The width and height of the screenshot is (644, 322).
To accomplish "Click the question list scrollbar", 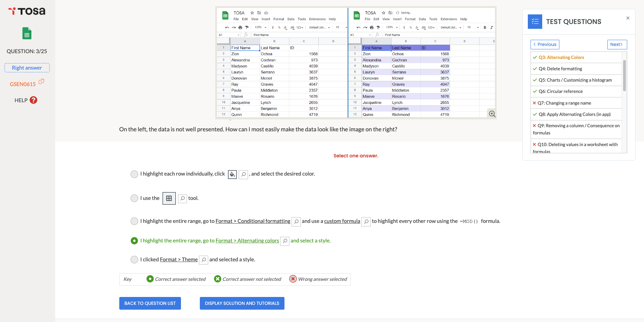I will [624, 75].
